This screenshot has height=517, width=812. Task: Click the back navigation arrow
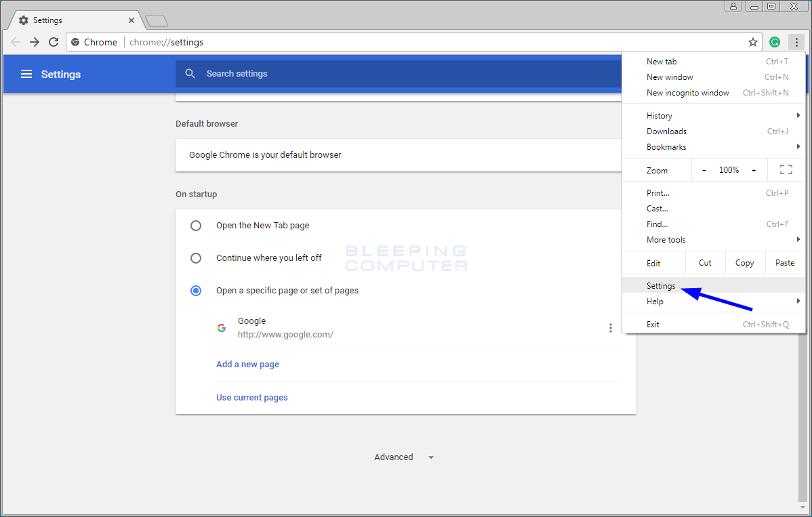coord(16,42)
